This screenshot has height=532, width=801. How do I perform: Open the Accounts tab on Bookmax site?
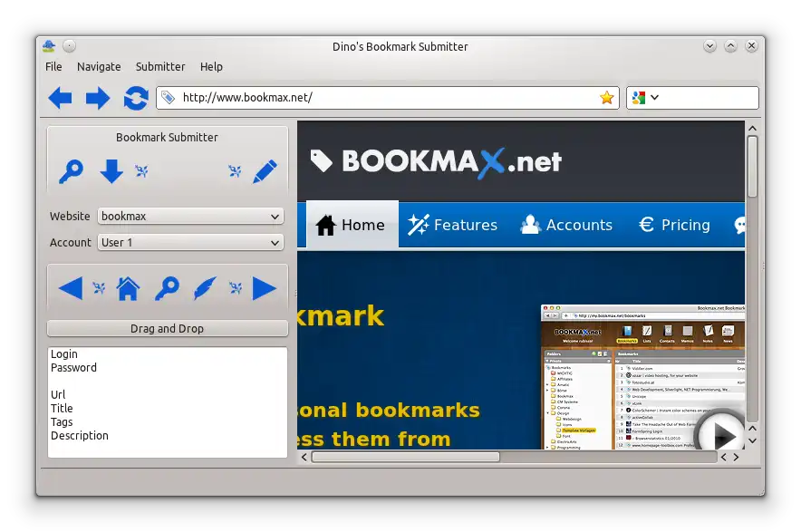click(566, 225)
